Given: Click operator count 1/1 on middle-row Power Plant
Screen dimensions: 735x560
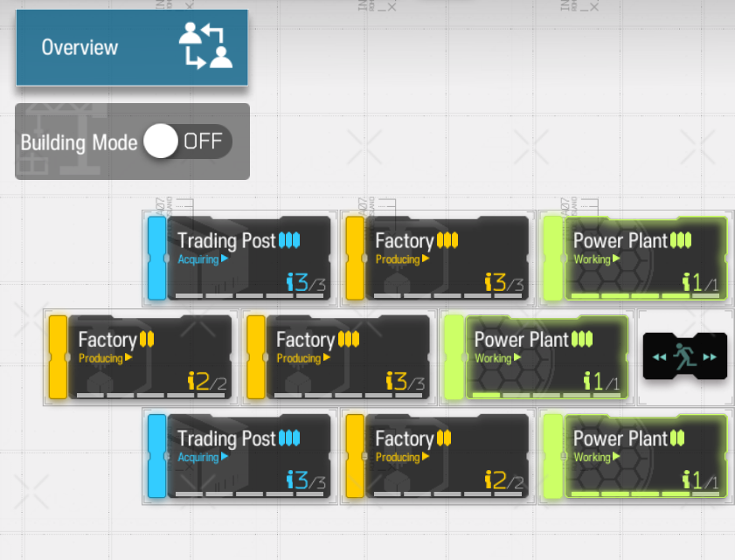Looking at the screenshot, I should (x=601, y=381).
